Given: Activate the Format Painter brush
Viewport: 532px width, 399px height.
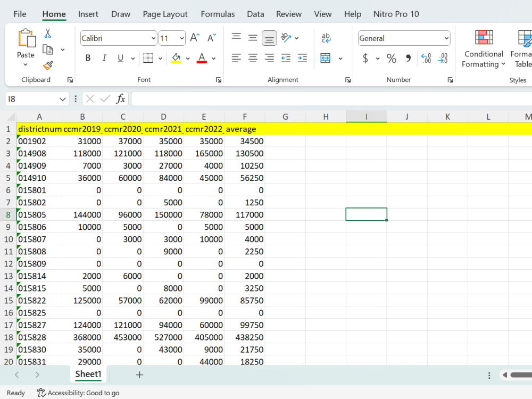Looking at the screenshot, I should (48, 65).
